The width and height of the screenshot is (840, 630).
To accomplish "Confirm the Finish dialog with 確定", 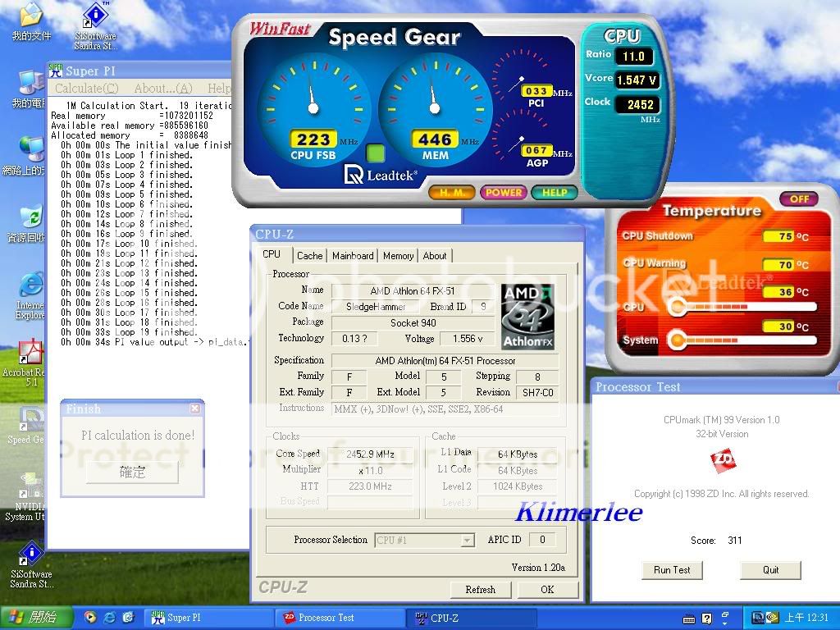I will tap(132, 472).
